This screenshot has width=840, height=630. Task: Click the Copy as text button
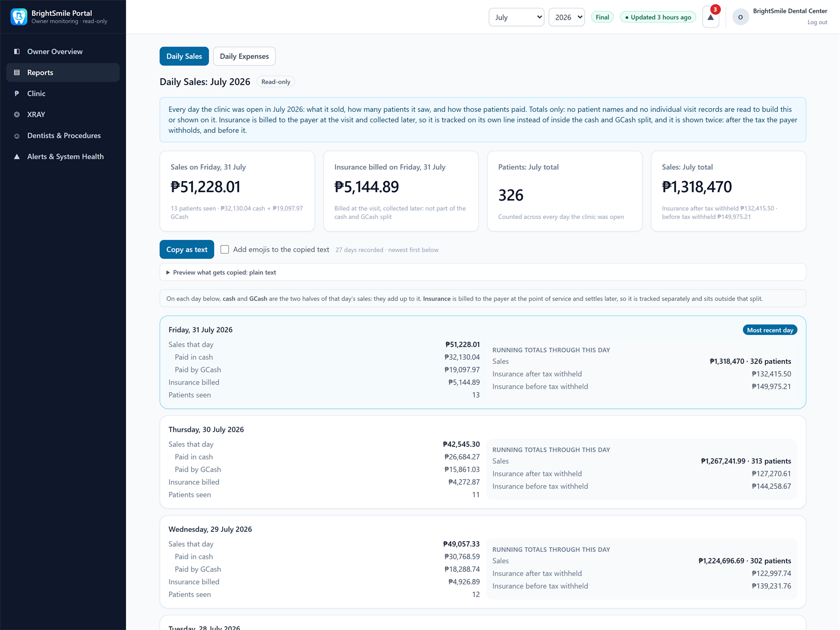(187, 249)
